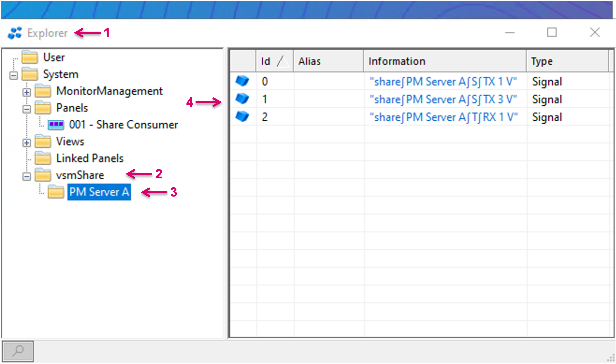This screenshot has height=364, width=616.
Task: Expand the Views tree node
Action: [x=27, y=143]
